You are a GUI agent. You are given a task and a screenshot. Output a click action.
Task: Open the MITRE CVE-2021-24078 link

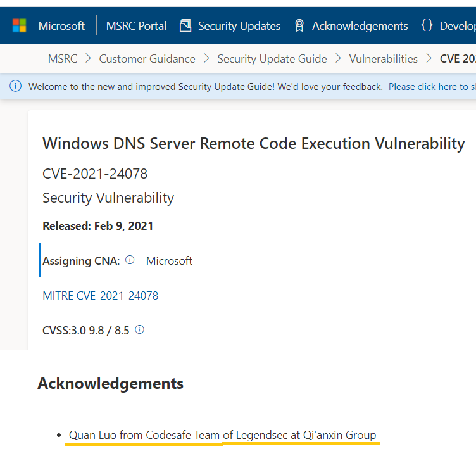(x=101, y=295)
